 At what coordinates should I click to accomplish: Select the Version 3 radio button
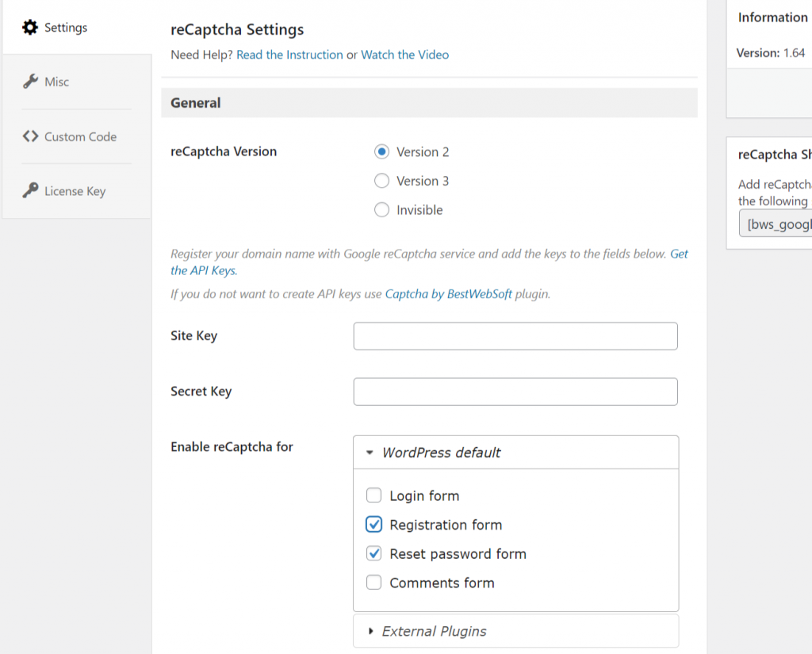point(381,181)
